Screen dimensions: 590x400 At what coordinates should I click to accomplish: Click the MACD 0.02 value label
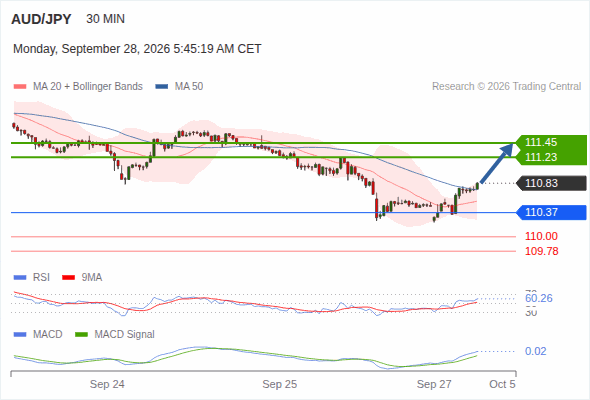[x=535, y=351]
